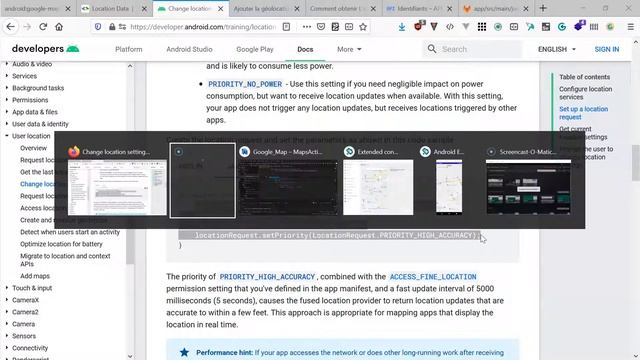Expand Services sidebar section

24,76
